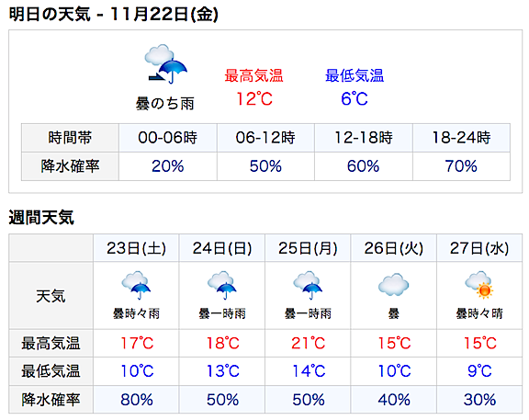Select the 18-24時 time slot header
This screenshot has height=420, width=529.
coord(462,138)
